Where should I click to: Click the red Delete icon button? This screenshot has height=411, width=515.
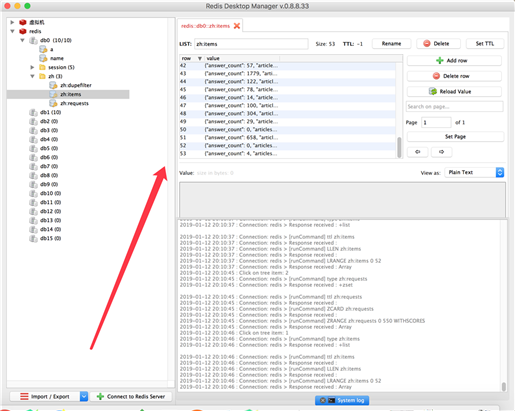[x=427, y=44]
